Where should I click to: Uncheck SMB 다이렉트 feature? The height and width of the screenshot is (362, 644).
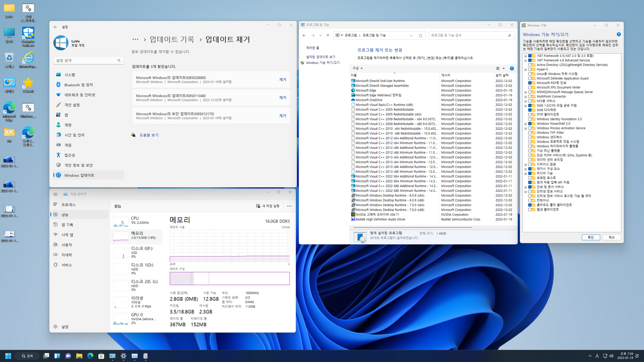coord(530,110)
